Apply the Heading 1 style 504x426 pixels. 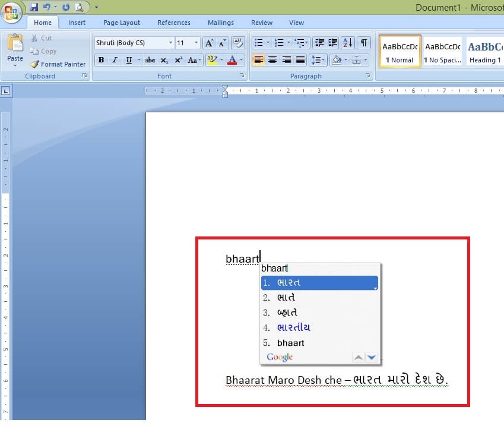click(x=484, y=52)
